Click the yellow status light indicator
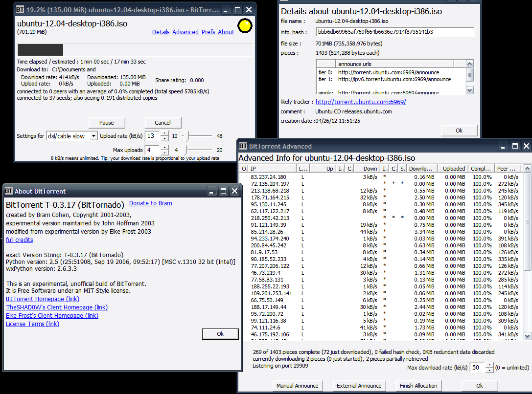Screen dimensions: 532x394 (245, 26)
